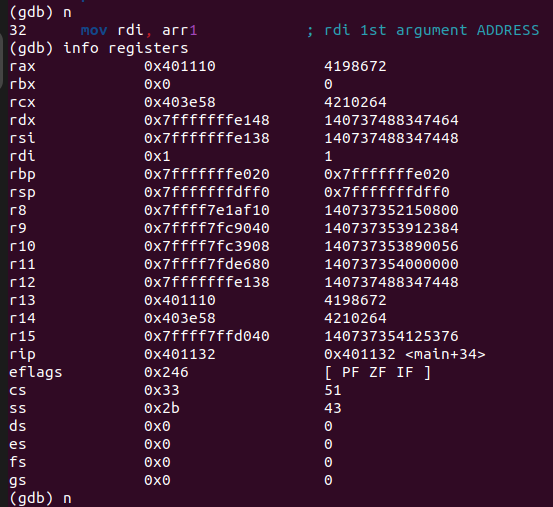
Task: Click the rdi register value 0x1
Action: pos(157,156)
